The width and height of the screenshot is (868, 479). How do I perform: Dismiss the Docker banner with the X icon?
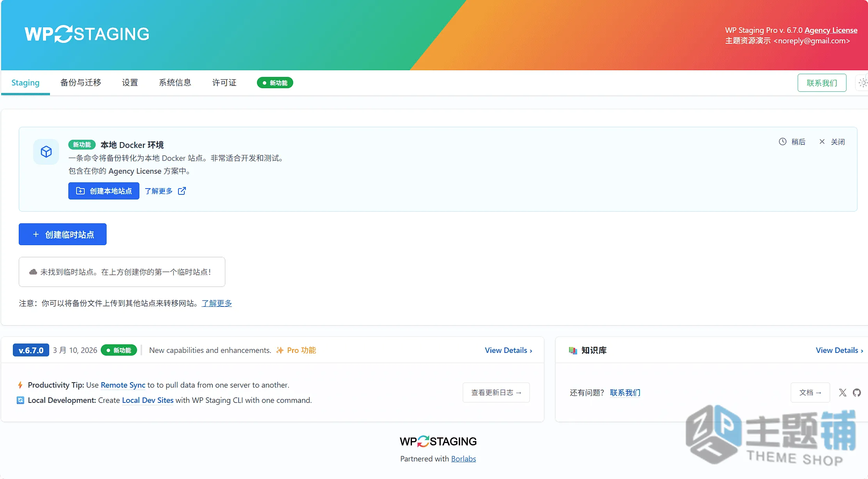click(x=822, y=142)
